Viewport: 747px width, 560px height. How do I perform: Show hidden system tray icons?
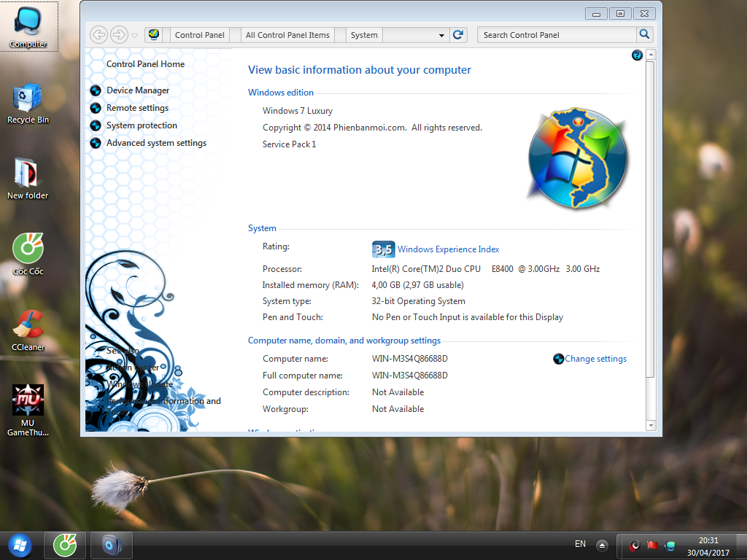[602, 545]
